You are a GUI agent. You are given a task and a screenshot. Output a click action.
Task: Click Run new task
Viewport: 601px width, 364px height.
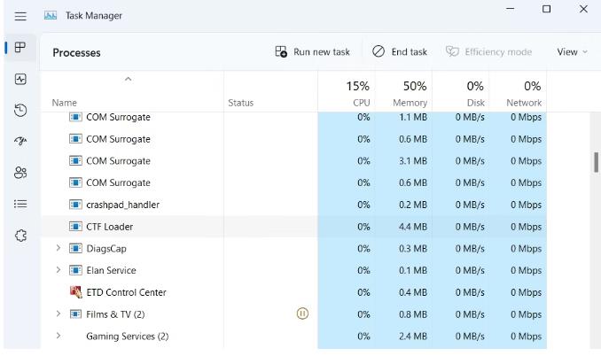click(x=312, y=51)
